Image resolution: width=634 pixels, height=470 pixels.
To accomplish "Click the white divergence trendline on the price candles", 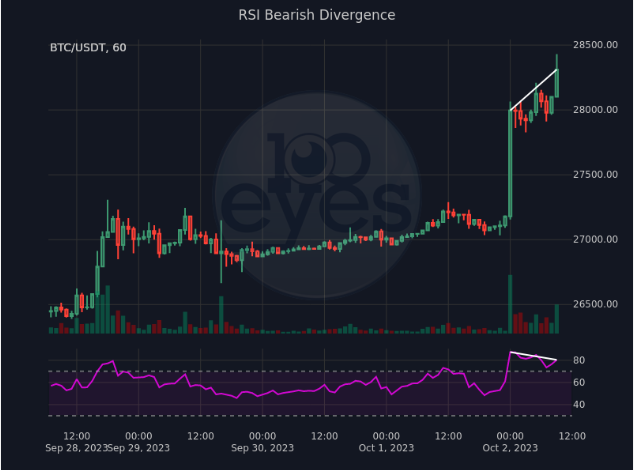I will pos(534,90).
